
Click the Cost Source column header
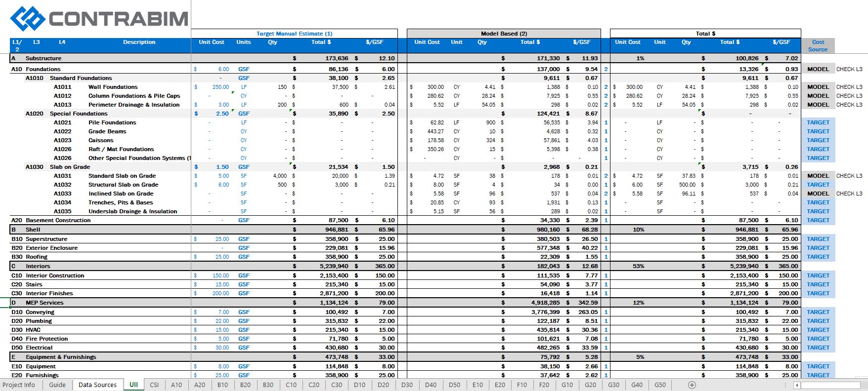click(818, 45)
